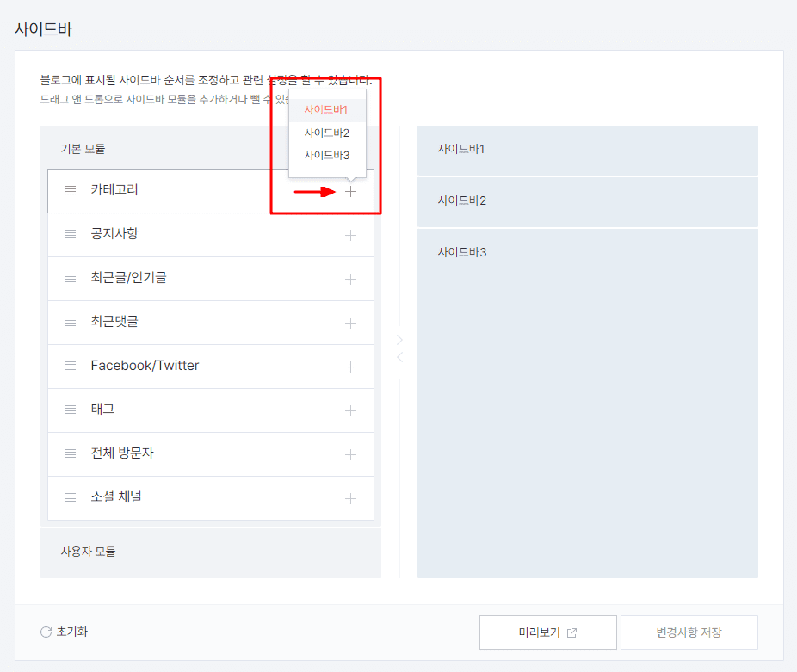The image size is (797, 672).
Task: Click the 공지사항 drag handle icon
Action: click(x=70, y=234)
